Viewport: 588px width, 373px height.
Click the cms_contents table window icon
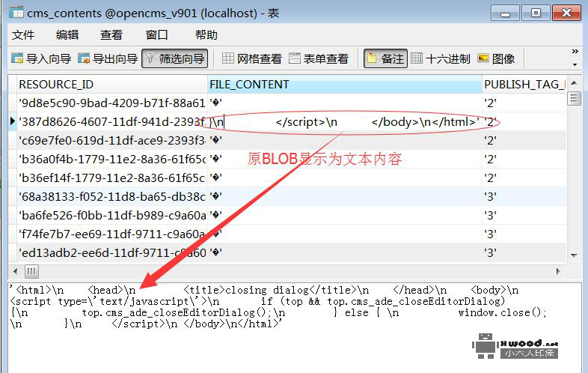[16, 13]
